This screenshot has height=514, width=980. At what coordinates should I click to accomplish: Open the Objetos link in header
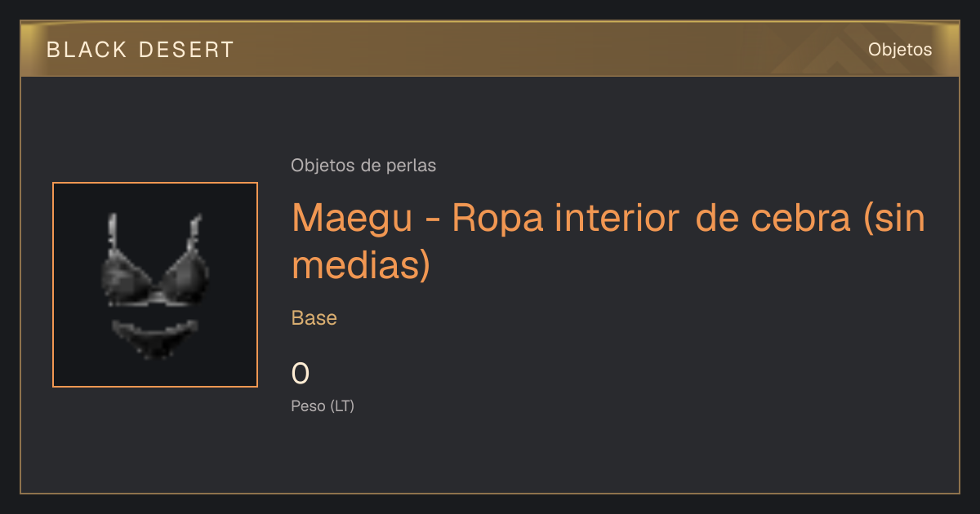900,50
